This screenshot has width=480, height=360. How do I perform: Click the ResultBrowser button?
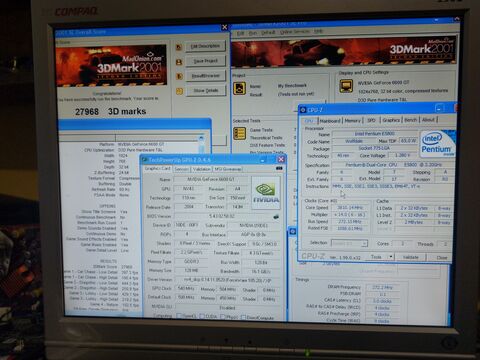click(205, 76)
